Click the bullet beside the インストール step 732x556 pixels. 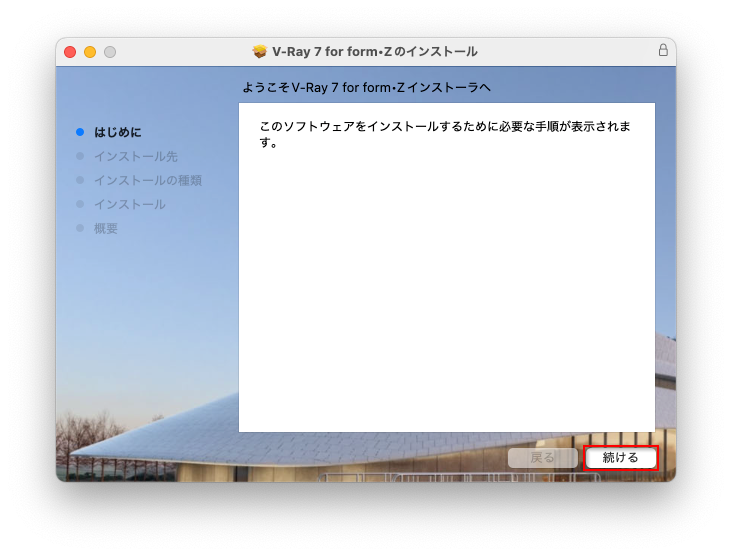coord(80,204)
